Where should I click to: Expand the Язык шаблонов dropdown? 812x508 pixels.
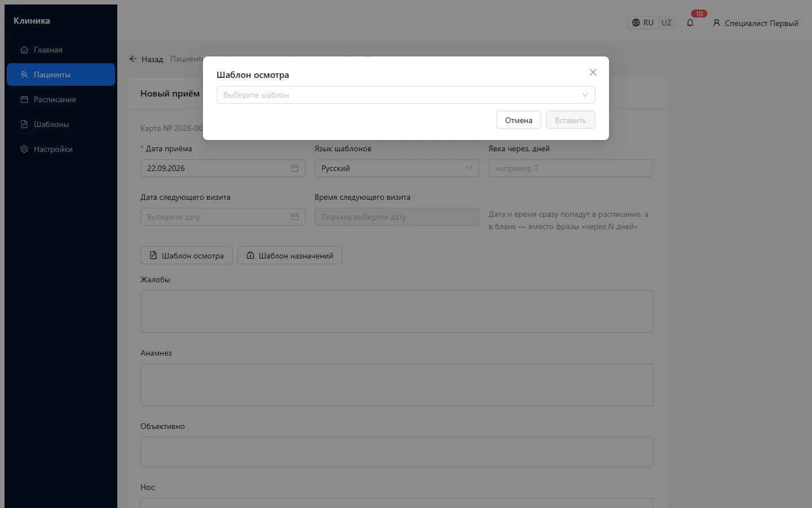(x=397, y=168)
